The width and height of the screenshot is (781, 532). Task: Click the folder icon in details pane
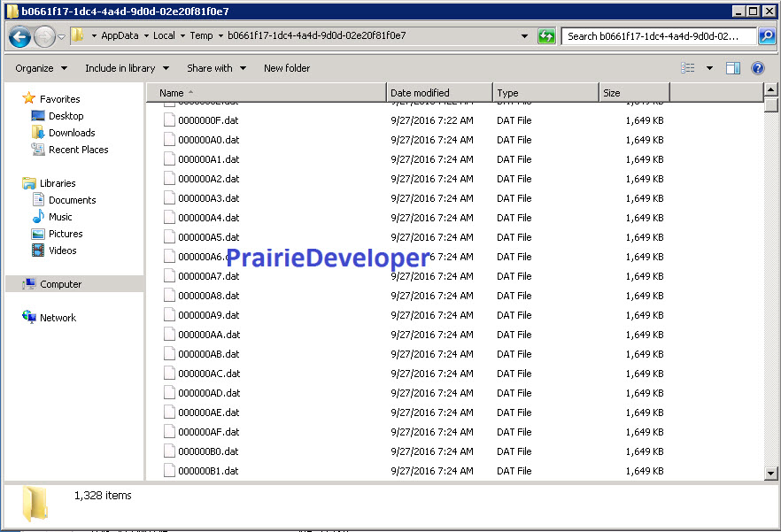coord(35,504)
